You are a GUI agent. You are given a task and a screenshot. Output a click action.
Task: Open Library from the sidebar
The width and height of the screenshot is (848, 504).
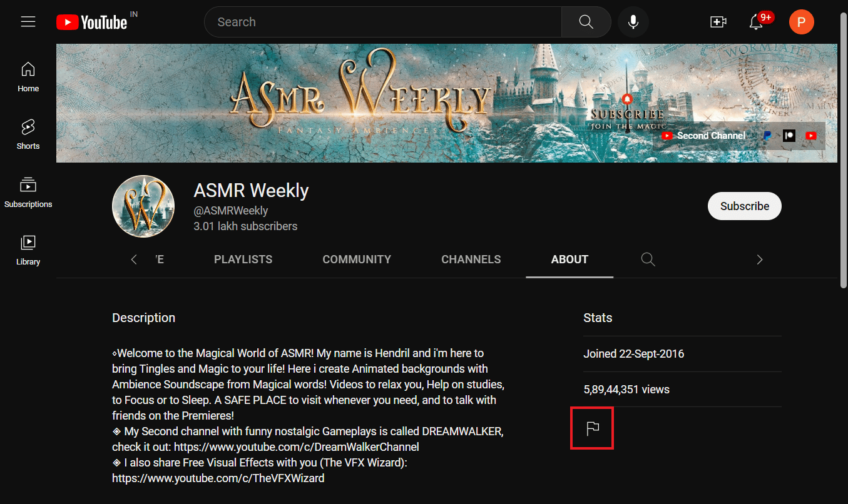click(28, 250)
